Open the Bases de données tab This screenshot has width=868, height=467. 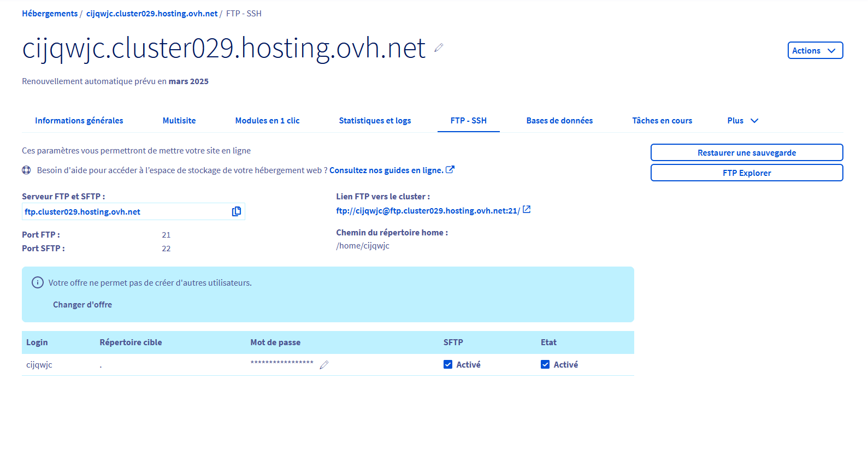tap(559, 121)
